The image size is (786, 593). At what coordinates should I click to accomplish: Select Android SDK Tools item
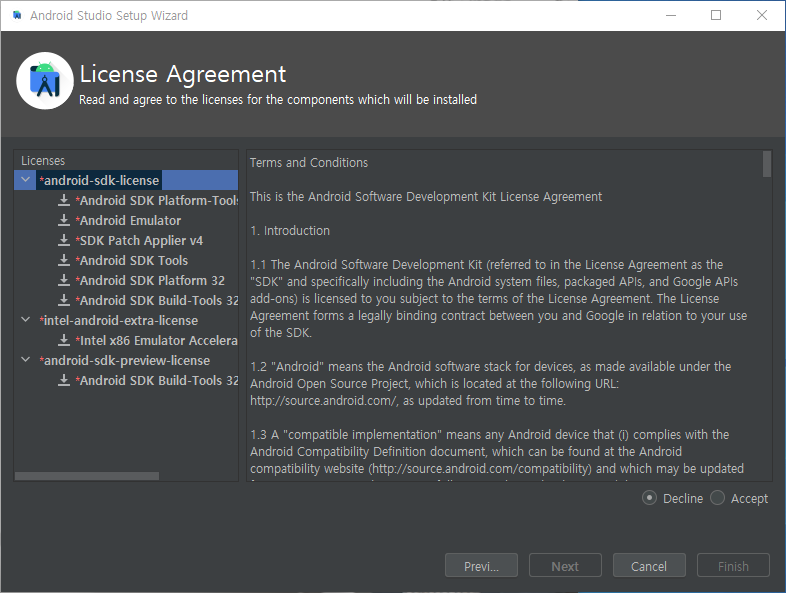click(x=132, y=261)
